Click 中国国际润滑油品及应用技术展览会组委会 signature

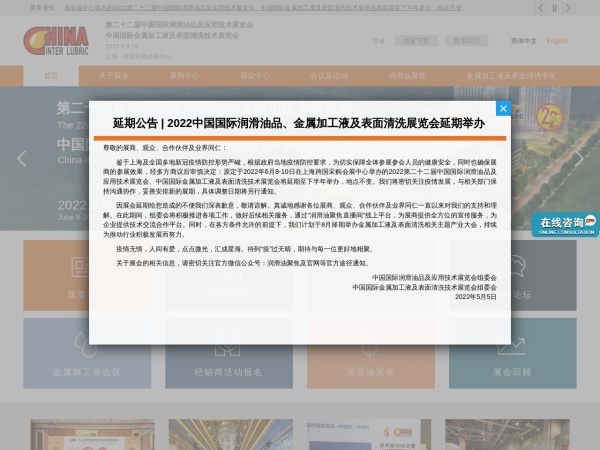pos(434,277)
